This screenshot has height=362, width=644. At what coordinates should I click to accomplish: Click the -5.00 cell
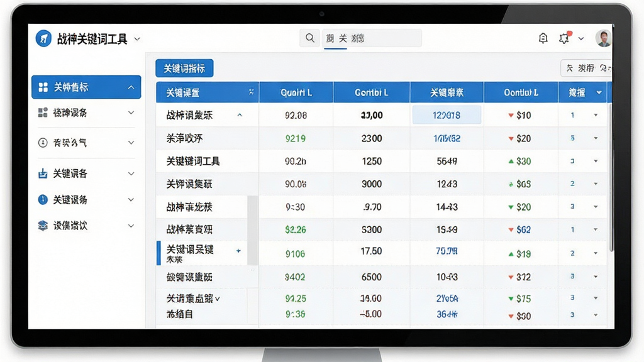371,314
